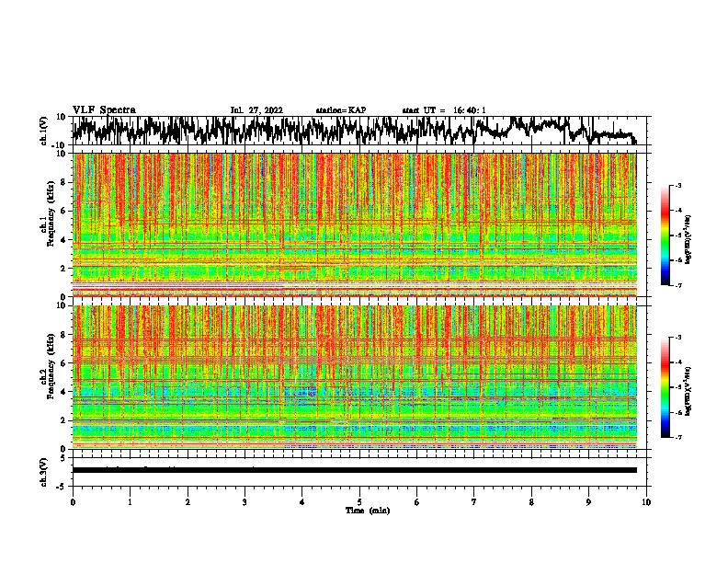Image resolution: width=728 pixels, height=563 pixels.
Task: Click time axis tick label "2"
Action: pyautogui.click(x=188, y=502)
